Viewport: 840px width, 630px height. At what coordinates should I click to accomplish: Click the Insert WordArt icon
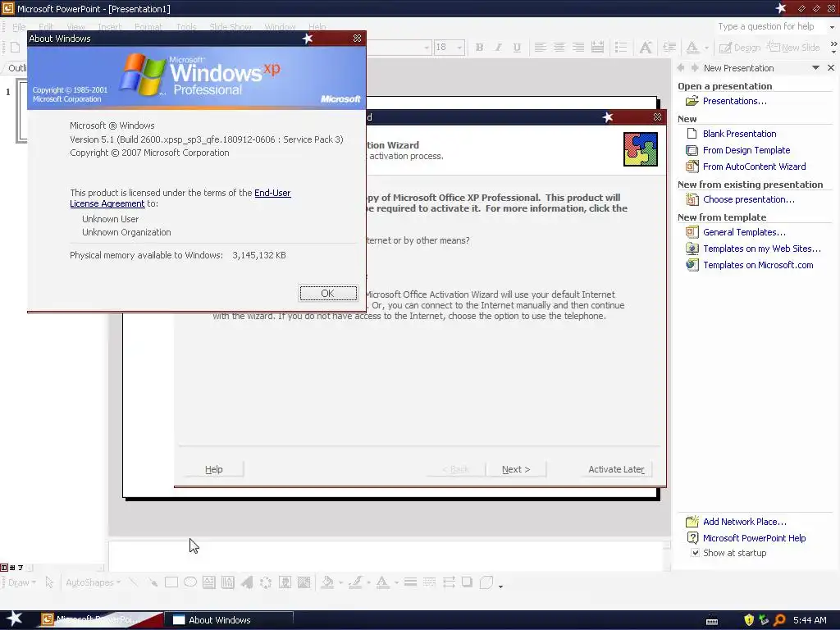click(247, 582)
